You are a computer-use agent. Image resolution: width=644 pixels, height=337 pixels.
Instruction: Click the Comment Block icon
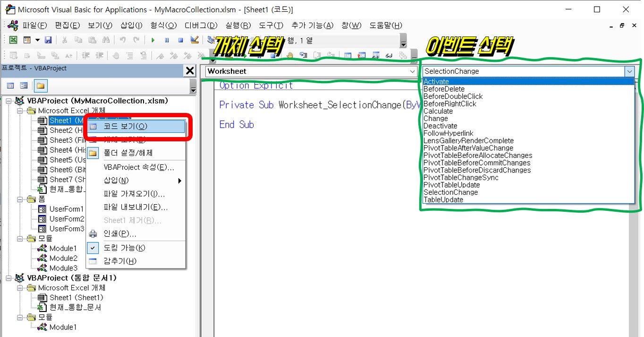click(x=130, y=56)
